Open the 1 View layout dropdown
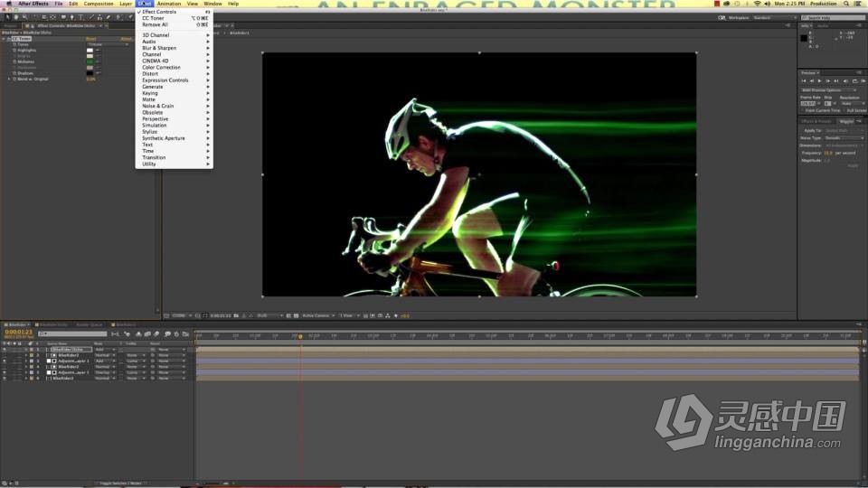 (349, 315)
